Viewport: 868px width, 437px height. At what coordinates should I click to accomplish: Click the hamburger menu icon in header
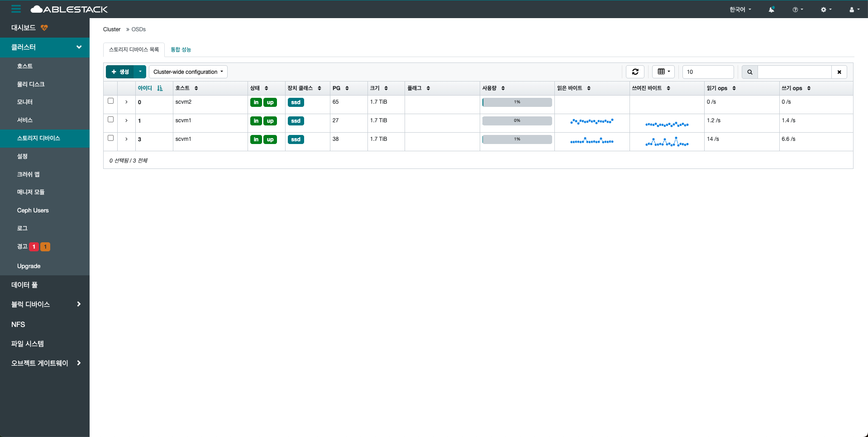coord(16,9)
